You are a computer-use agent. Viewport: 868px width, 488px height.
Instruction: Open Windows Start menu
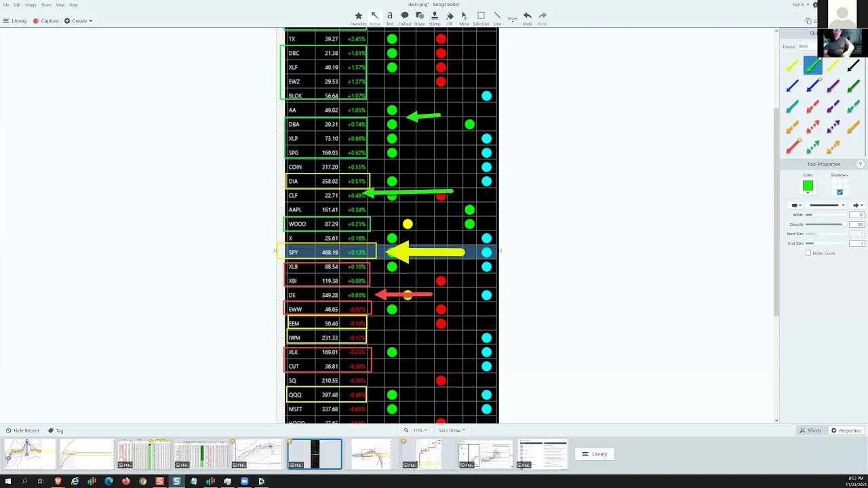click(x=7, y=481)
